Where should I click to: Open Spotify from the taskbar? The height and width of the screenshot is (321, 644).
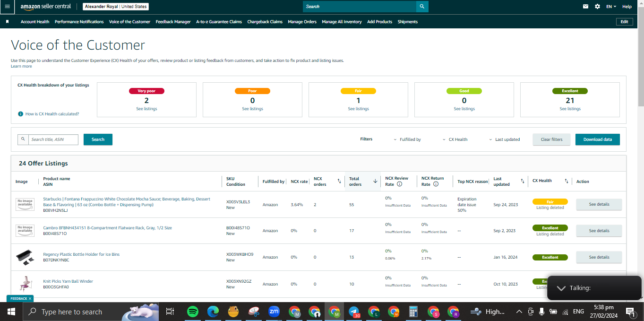[192, 312]
